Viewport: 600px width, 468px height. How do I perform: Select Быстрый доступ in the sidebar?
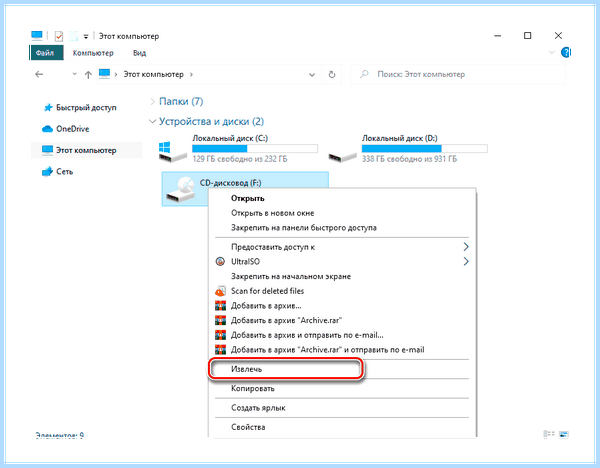[x=86, y=108]
